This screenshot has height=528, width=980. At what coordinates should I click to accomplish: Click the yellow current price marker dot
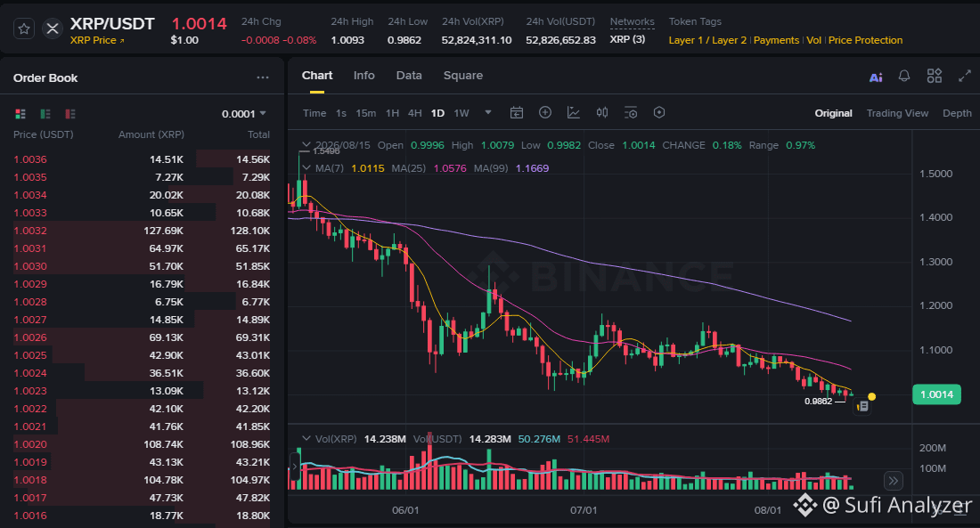872,397
